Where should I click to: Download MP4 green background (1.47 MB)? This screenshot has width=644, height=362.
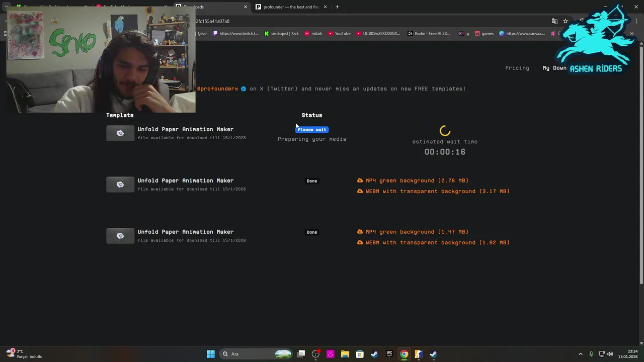(x=417, y=232)
